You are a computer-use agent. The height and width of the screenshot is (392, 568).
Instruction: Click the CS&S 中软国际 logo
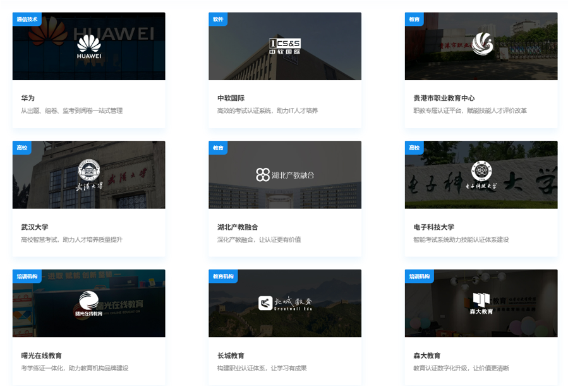pos(285,46)
